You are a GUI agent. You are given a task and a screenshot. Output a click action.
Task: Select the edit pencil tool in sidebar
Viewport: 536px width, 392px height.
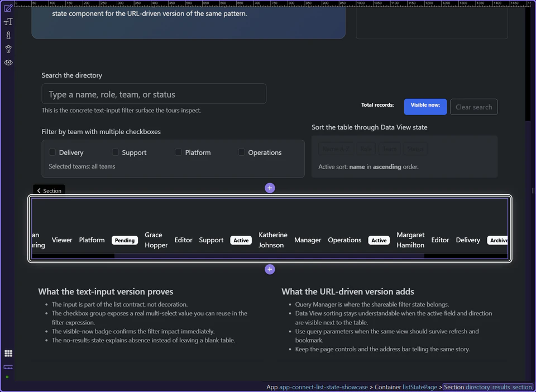point(8,8)
